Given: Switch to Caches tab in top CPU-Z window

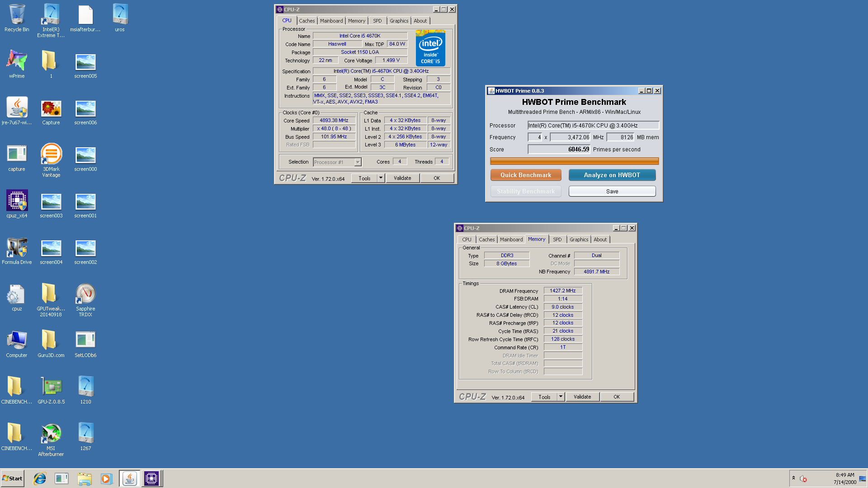Looking at the screenshot, I should pos(307,21).
